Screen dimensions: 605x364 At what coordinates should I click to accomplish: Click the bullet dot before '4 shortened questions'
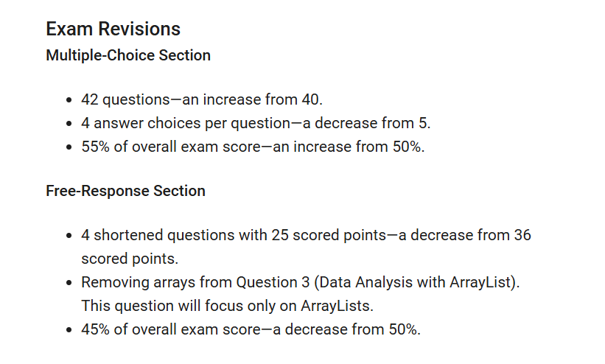coord(69,235)
